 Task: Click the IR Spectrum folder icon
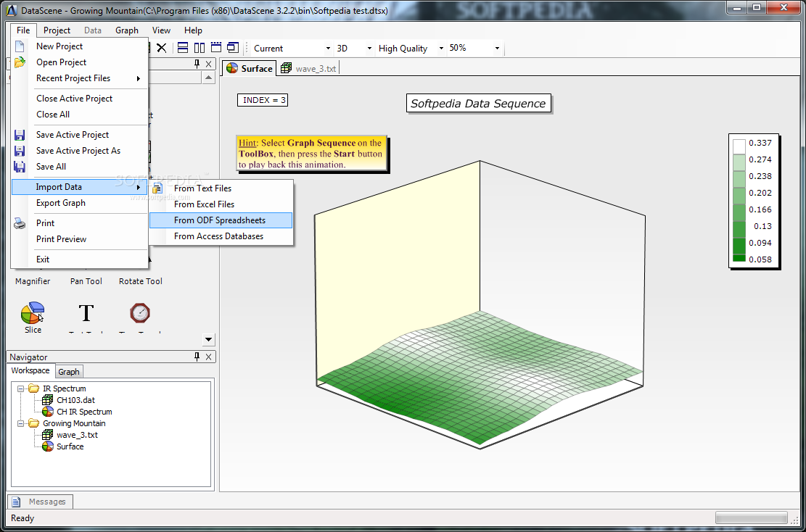coord(34,388)
